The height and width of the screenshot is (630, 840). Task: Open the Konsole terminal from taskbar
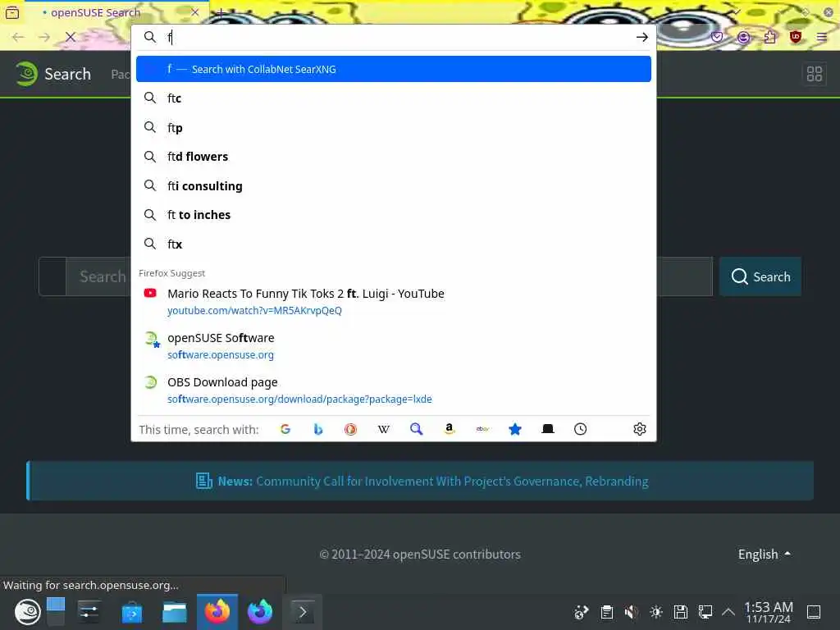tap(302, 612)
